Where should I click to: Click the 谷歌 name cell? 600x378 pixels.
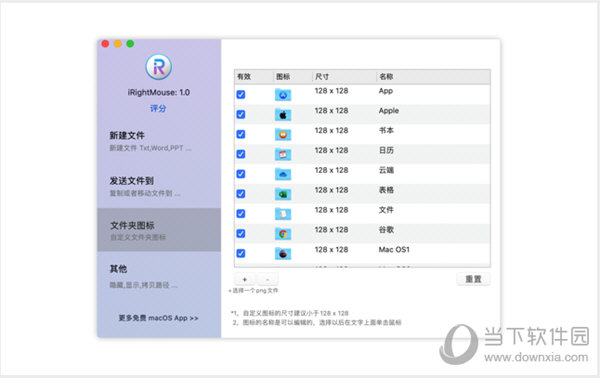[x=386, y=230]
